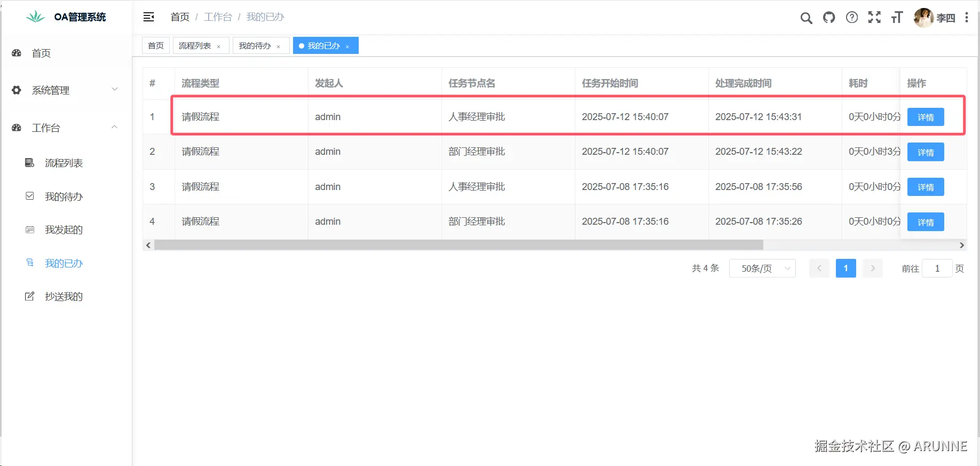The image size is (980, 466).
Task: Open the 50条/页 page size dropdown
Action: coord(762,268)
